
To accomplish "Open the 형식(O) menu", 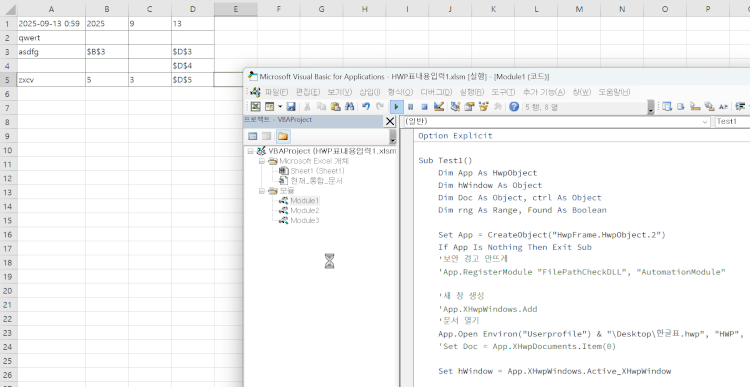I will 400,92.
